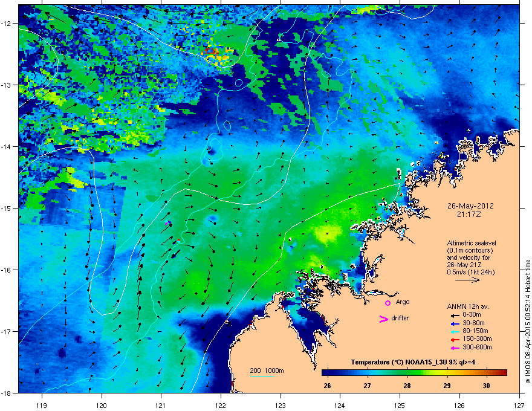The width and height of the screenshot is (532, 411).
Task: Click latitude axis label -12
Action: [x=6, y=23]
